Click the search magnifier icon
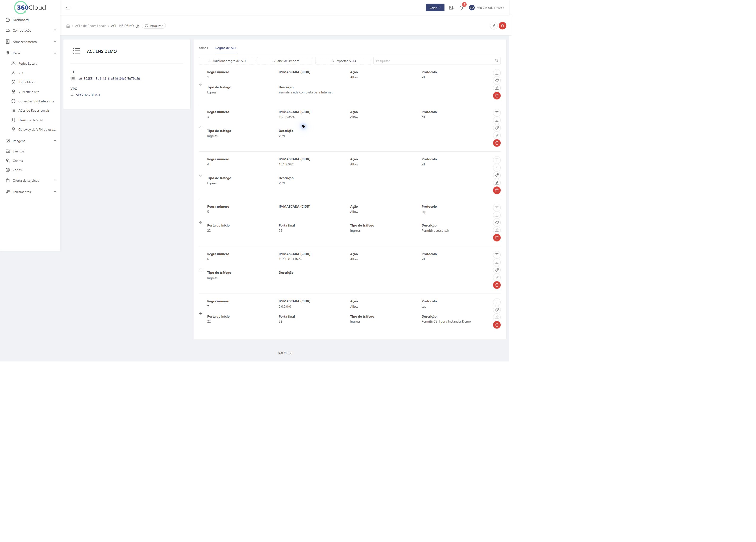The image size is (756, 542). (497, 61)
